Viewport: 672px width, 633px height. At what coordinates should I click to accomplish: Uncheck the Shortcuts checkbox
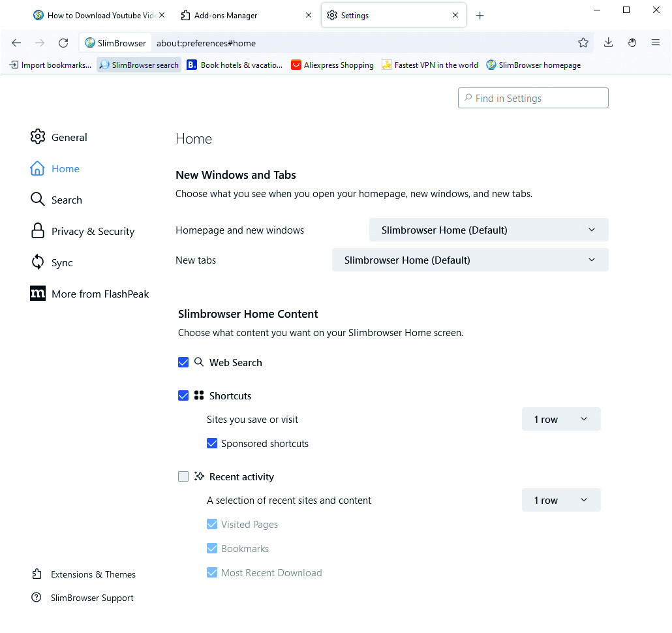[183, 395]
